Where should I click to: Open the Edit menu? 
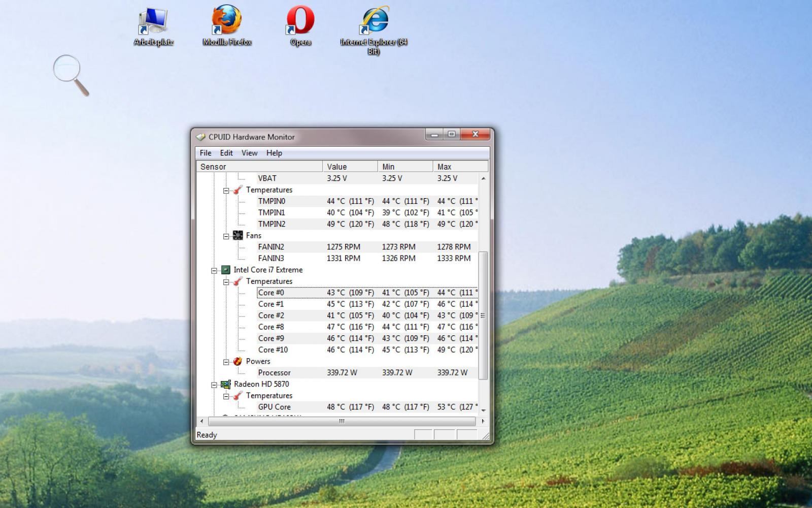click(x=226, y=153)
